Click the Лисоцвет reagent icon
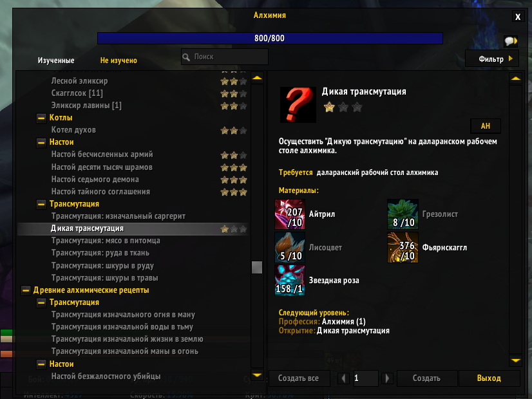Screen dimensions: 532x399 290,248
